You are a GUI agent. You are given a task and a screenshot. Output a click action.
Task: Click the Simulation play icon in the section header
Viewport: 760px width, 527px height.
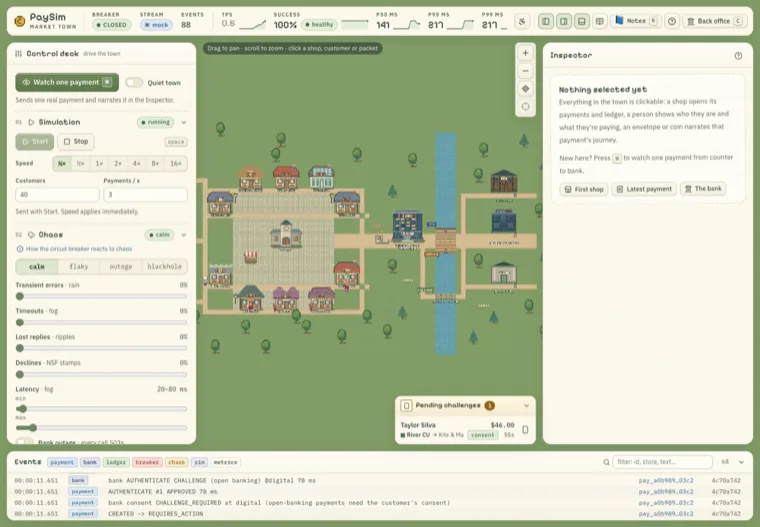point(32,122)
